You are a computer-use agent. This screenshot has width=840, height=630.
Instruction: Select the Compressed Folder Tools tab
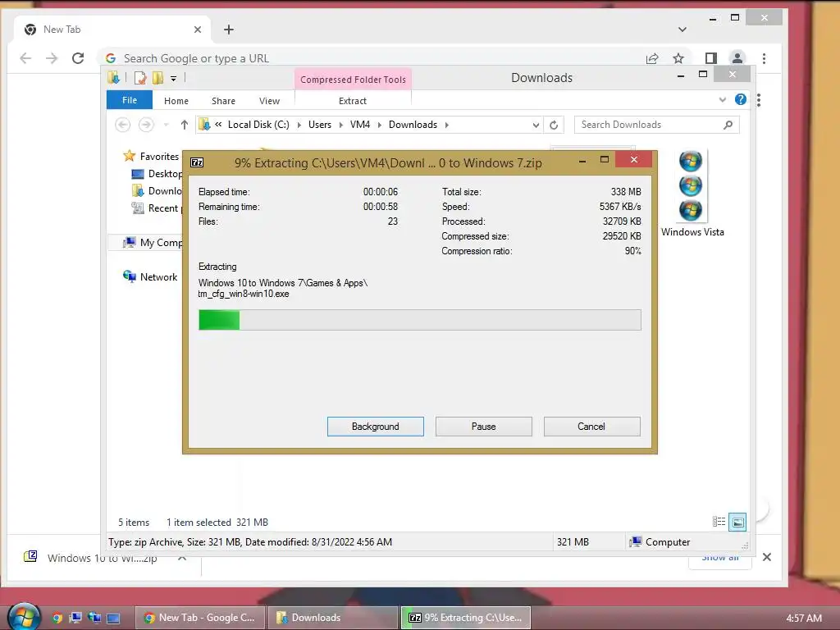pyautogui.click(x=353, y=80)
